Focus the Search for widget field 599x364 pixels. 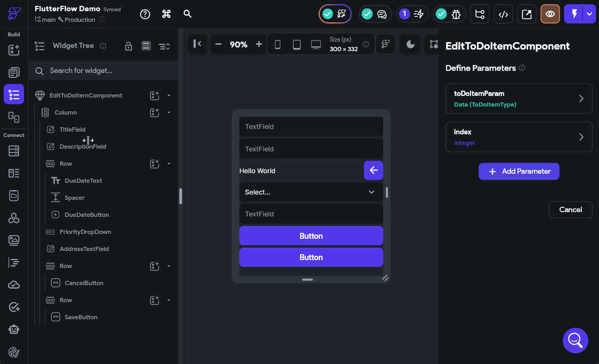click(x=103, y=71)
